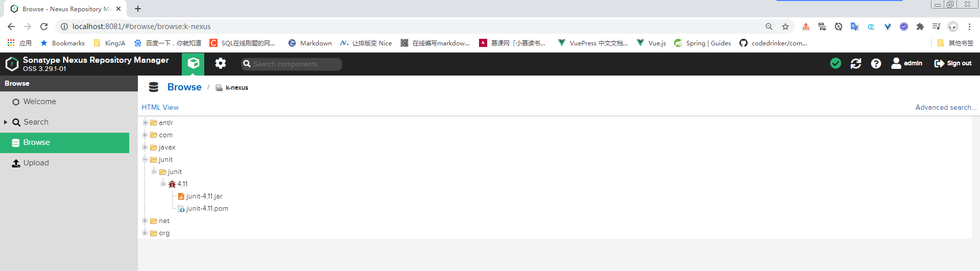Click the media control playlist icon
The height and width of the screenshot is (271, 980).
point(936,27)
